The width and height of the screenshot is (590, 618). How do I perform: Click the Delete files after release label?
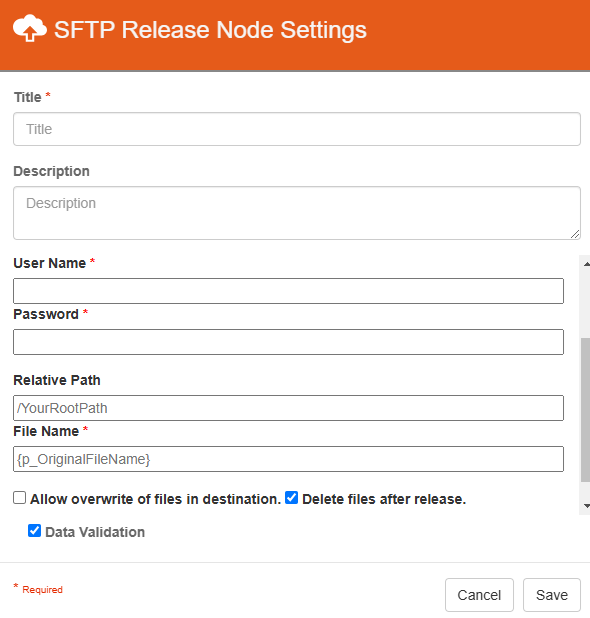tap(384, 499)
